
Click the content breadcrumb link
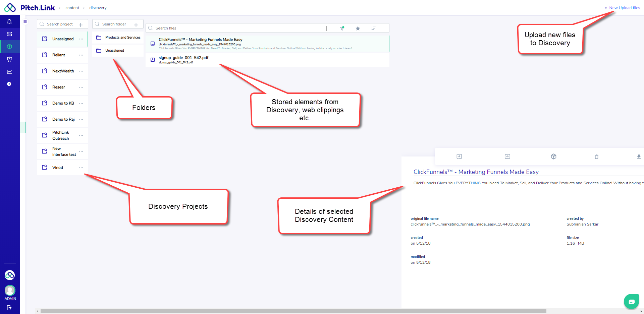point(72,8)
